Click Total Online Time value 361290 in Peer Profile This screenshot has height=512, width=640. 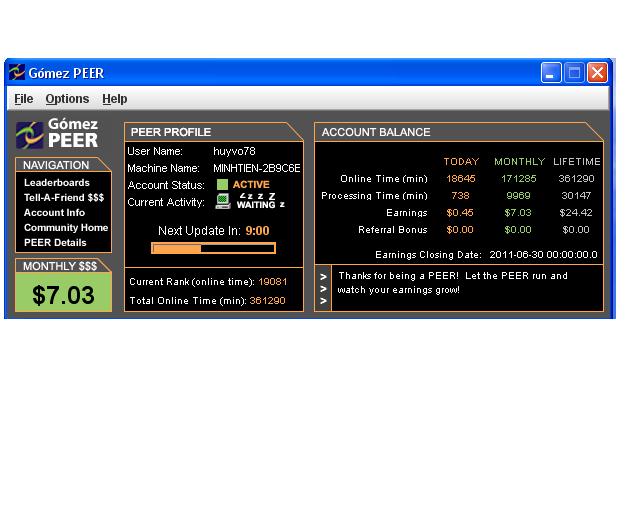click(x=267, y=301)
